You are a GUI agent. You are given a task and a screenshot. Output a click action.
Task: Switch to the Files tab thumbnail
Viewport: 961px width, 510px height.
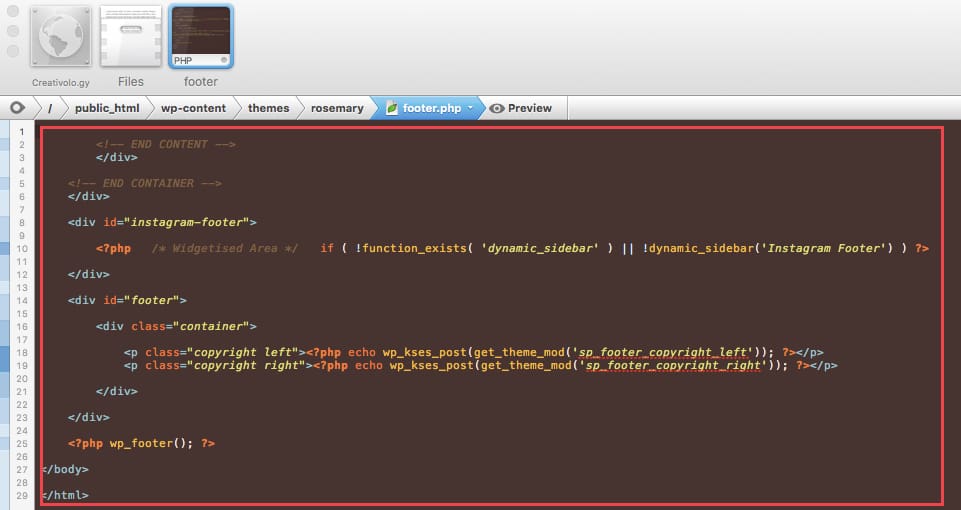coord(130,37)
